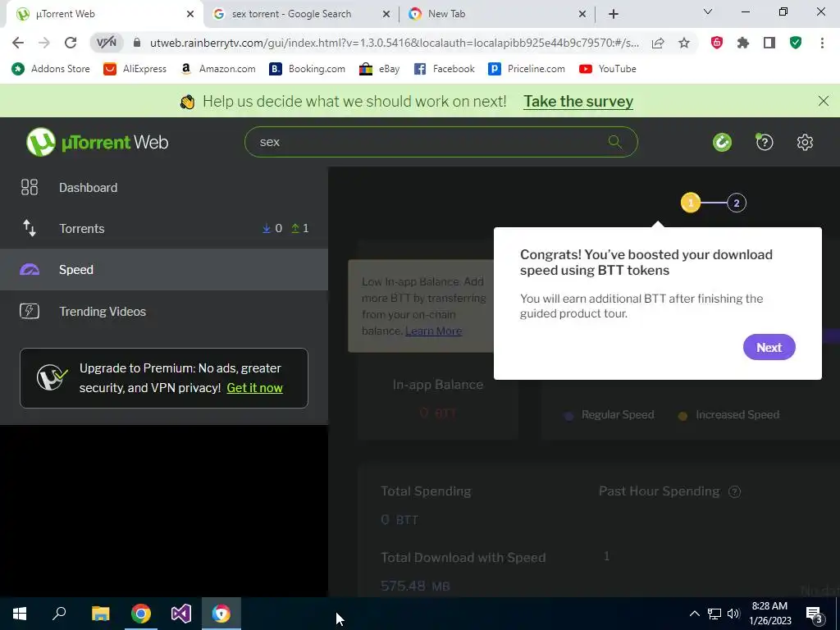Open File Explorer from taskbar
840x630 pixels.
[100, 614]
